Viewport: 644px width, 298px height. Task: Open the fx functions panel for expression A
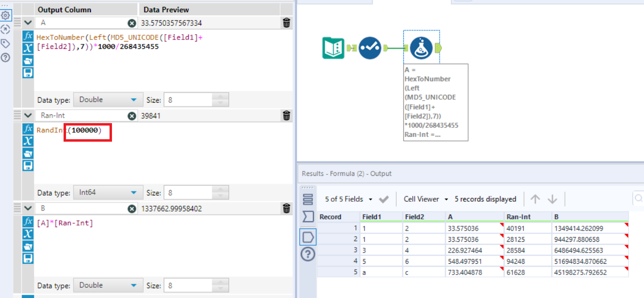point(27,36)
